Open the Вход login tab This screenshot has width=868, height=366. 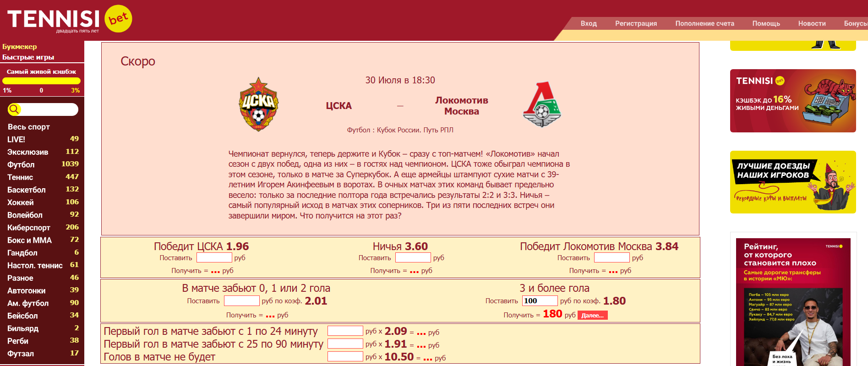click(589, 23)
